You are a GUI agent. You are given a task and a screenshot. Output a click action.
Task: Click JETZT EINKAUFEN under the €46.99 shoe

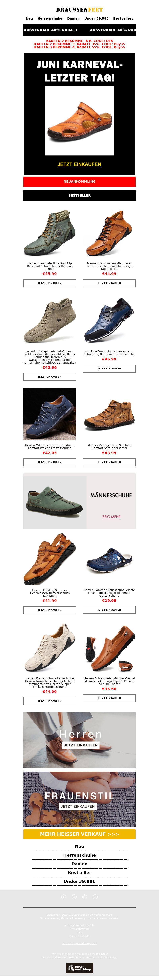pyautogui.click(x=109, y=368)
